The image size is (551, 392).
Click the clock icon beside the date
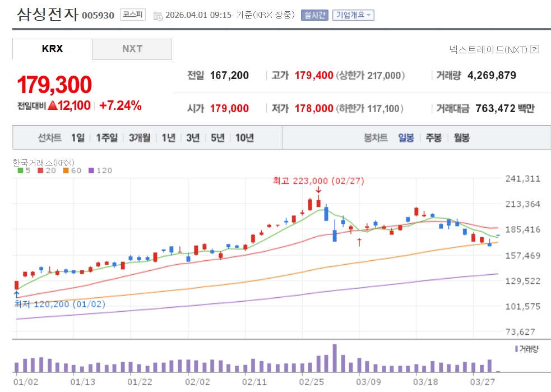tap(158, 16)
